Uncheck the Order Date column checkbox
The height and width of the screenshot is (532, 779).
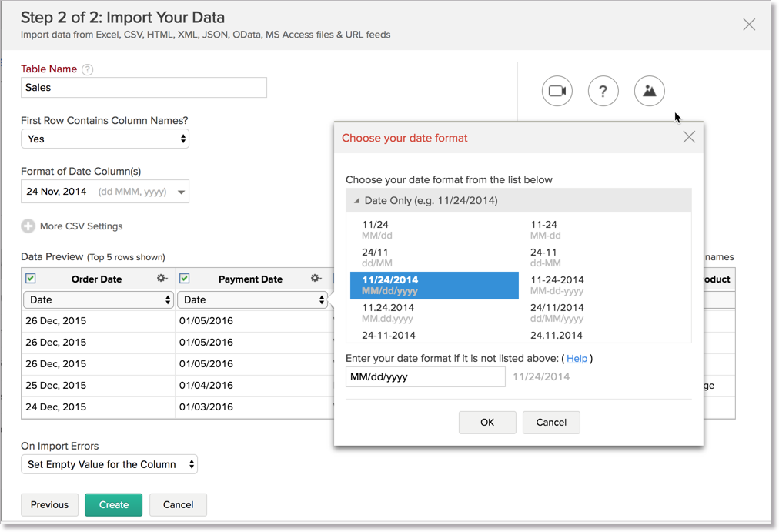[31, 278]
